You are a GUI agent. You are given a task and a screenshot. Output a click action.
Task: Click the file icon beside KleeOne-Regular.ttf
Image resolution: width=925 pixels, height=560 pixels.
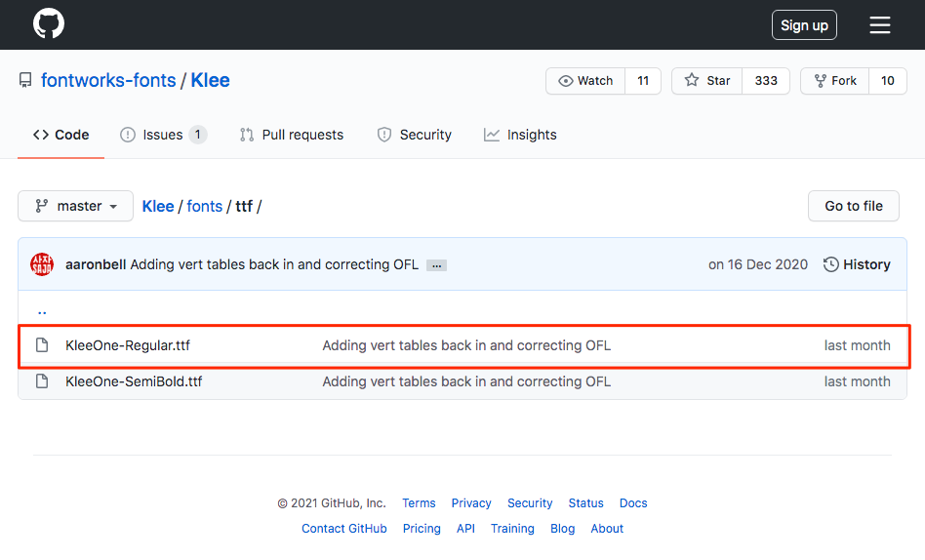pyautogui.click(x=42, y=345)
